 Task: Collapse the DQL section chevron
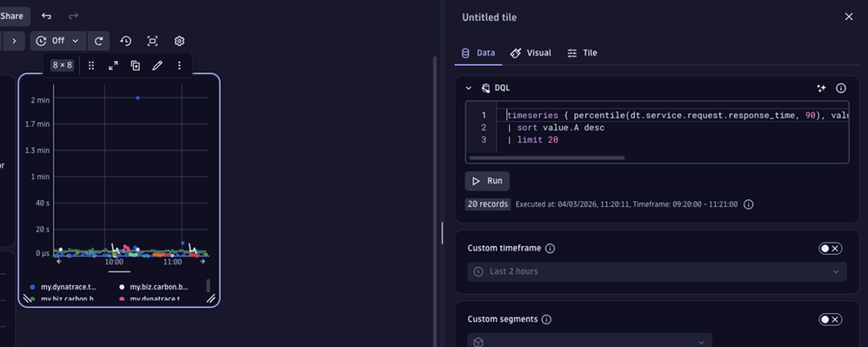coord(469,88)
